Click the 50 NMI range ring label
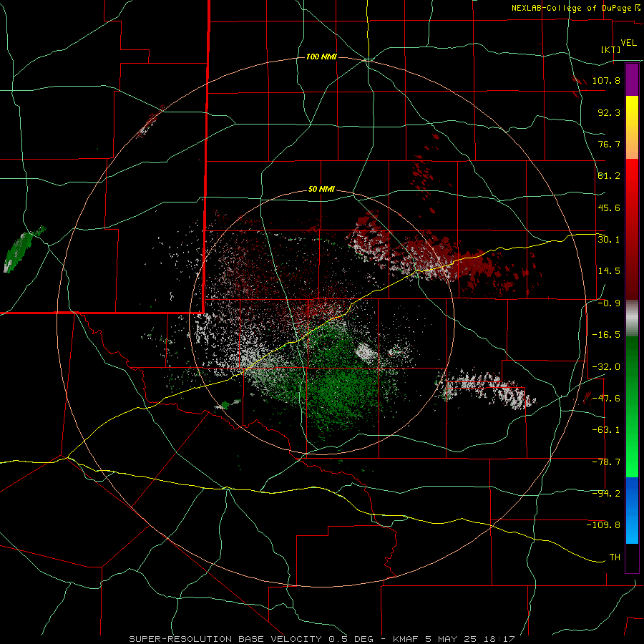Image resolution: width=644 pixels, height=644 pixels. click(x=321, y=190)
